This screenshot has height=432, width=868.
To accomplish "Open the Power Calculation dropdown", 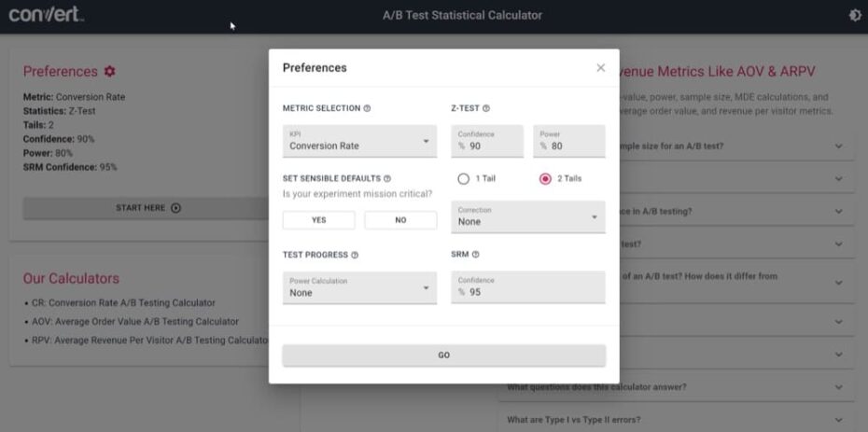I will (x=360, y=287).
